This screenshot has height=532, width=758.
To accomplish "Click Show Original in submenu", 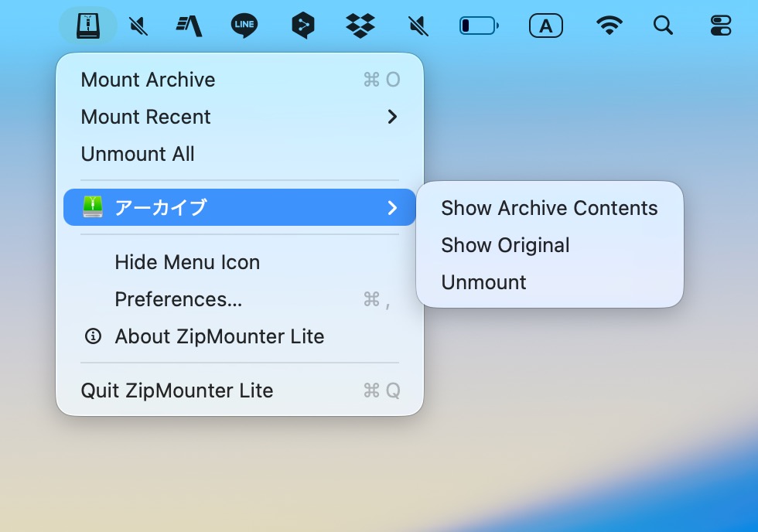I will click(x=505, y=245).
